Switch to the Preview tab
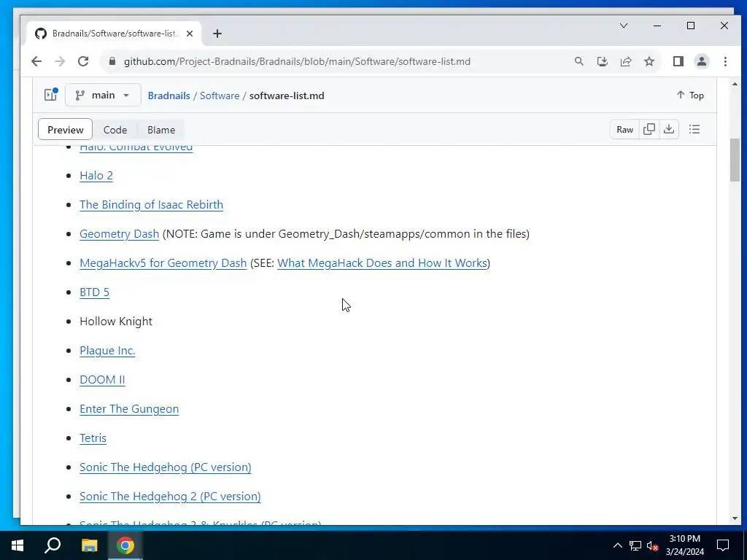Screen dimensions: 747x560 coord(65,130)
